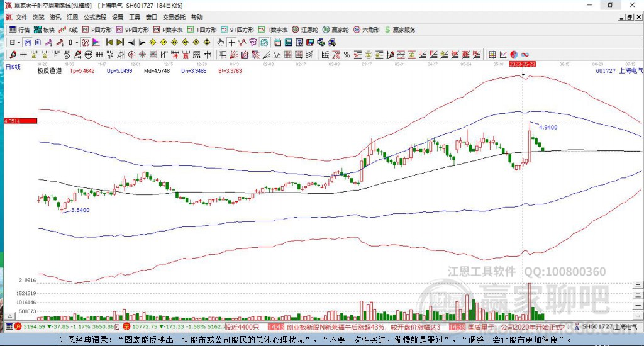Expand the 日 period dropdown arrow
Screen dimensions: 644x346
[19, 42]
